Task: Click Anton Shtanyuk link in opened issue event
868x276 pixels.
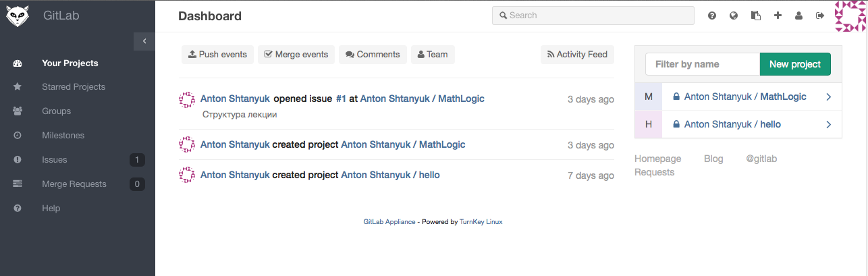Action: 236,99
